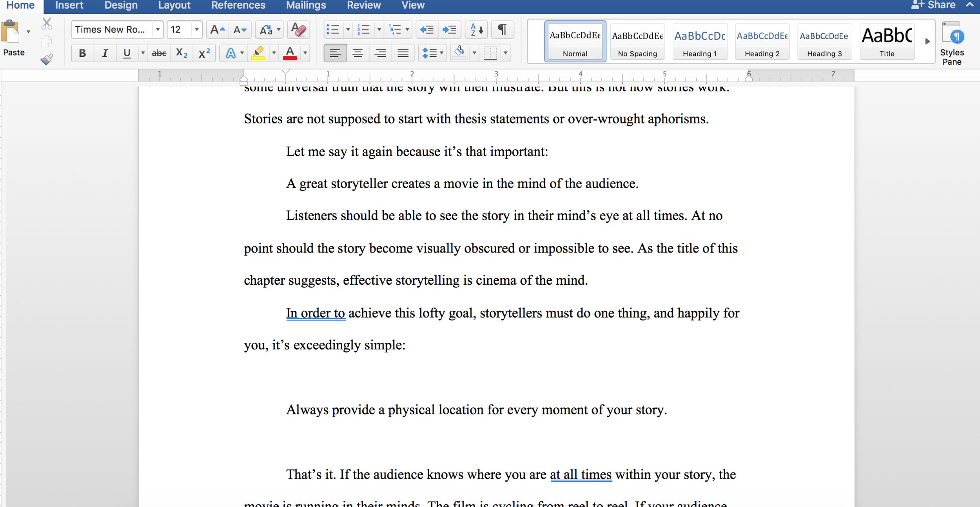
Task: Align text left
Action: [x=335, y=53]
